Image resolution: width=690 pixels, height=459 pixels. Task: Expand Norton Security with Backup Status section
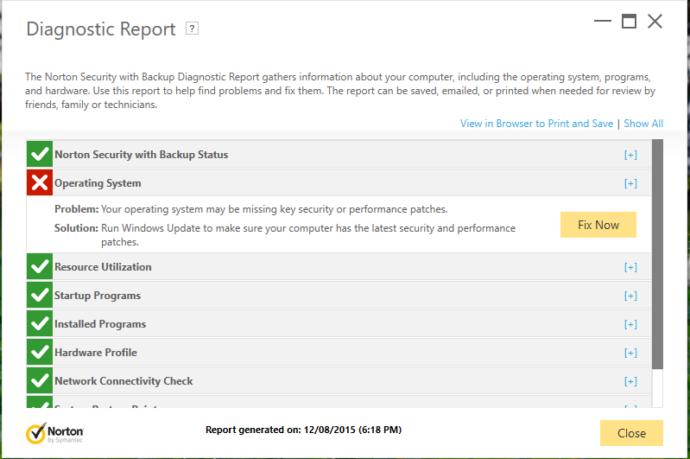point(631,155)
